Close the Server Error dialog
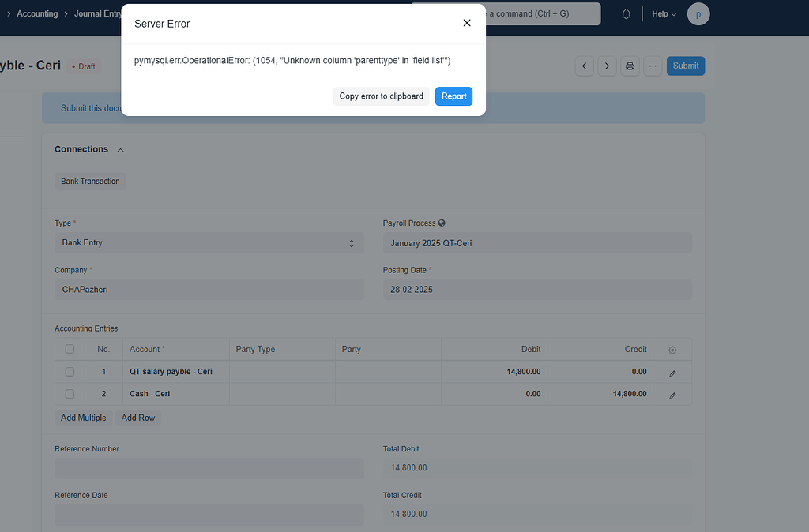Screen dimensions: 809x532 [x=466, y=23]
